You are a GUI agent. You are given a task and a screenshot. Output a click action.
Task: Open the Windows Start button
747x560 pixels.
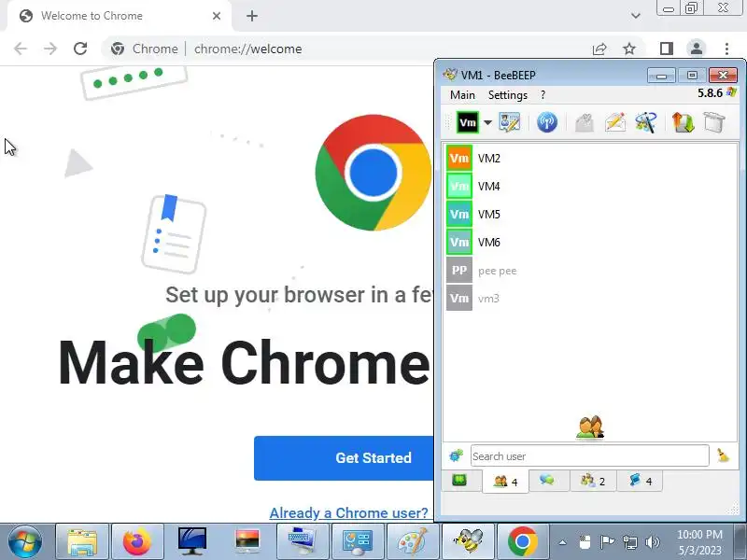(25, 541)
